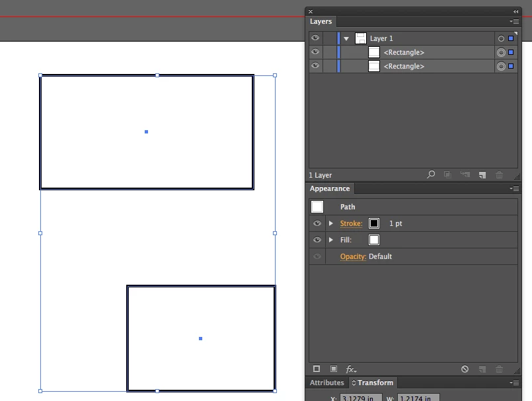Click first Rectangle sublayer thumbnail
Viewport: 532px width, 401px height.
pos(374,52)
